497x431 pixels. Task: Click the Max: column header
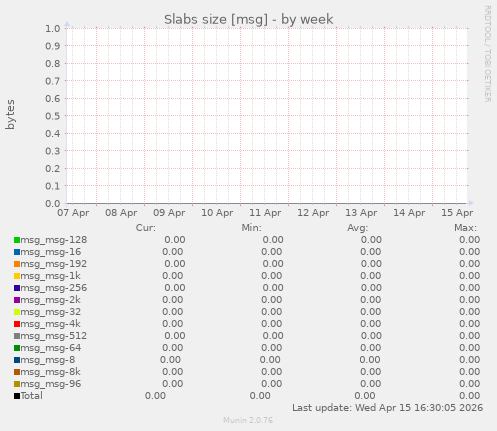tap(465, 228)
